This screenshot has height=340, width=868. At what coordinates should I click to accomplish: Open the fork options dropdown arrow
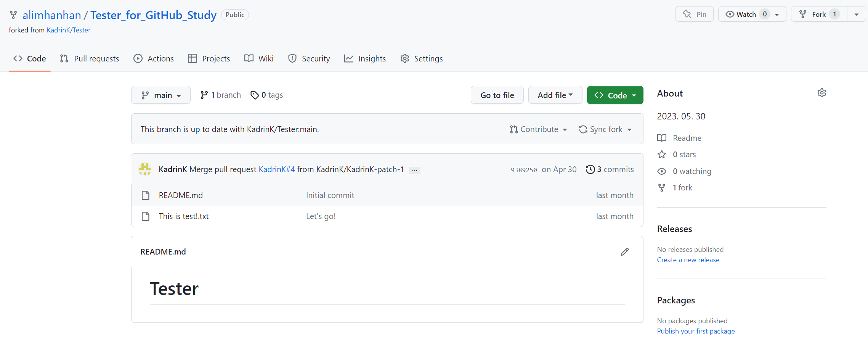(857, 15)
